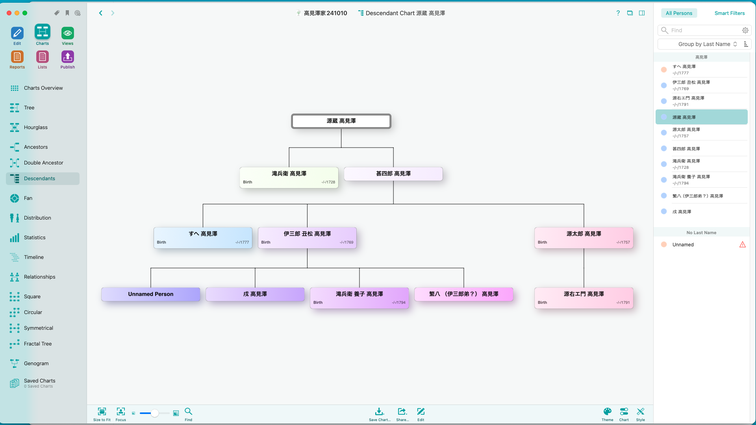Open the 高見澤家 241010 file title menu
756x425 pixels.
pos(322,13)
